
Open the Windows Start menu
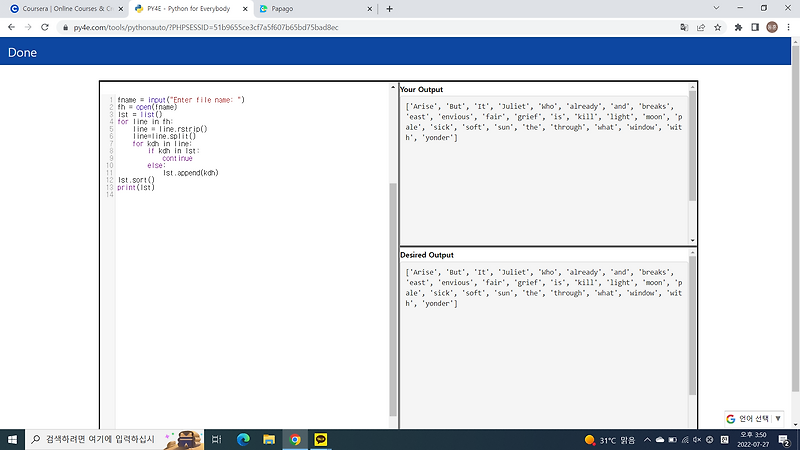pos(12,439)
